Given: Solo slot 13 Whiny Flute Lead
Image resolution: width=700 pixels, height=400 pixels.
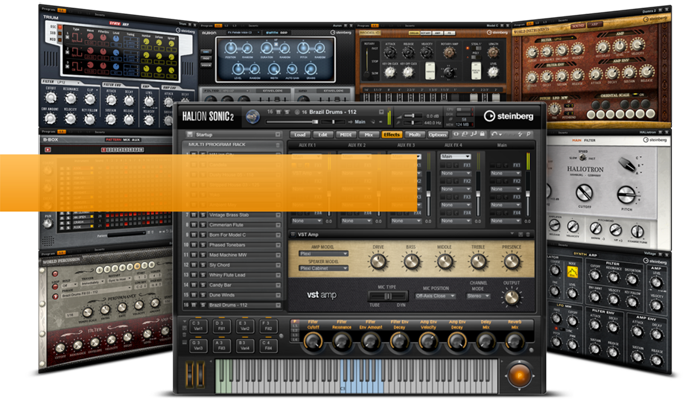Looking at the screenshot, I should [x=202, y=275].
